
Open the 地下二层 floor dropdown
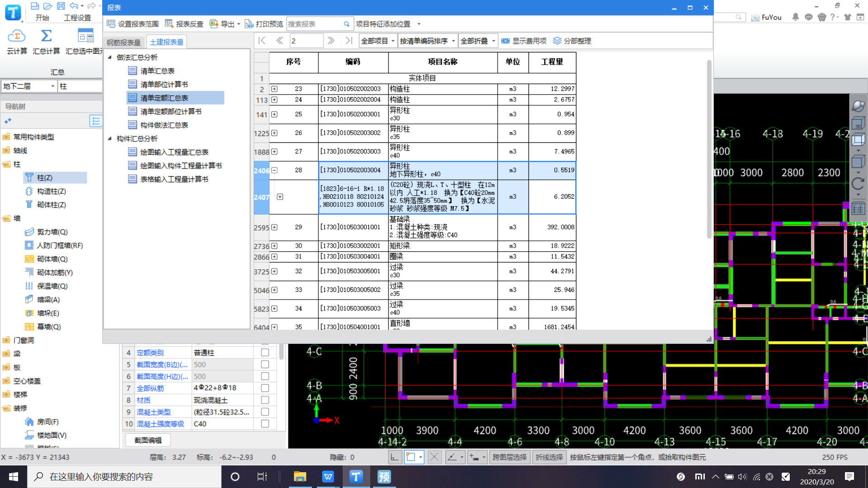coord(29,86)
